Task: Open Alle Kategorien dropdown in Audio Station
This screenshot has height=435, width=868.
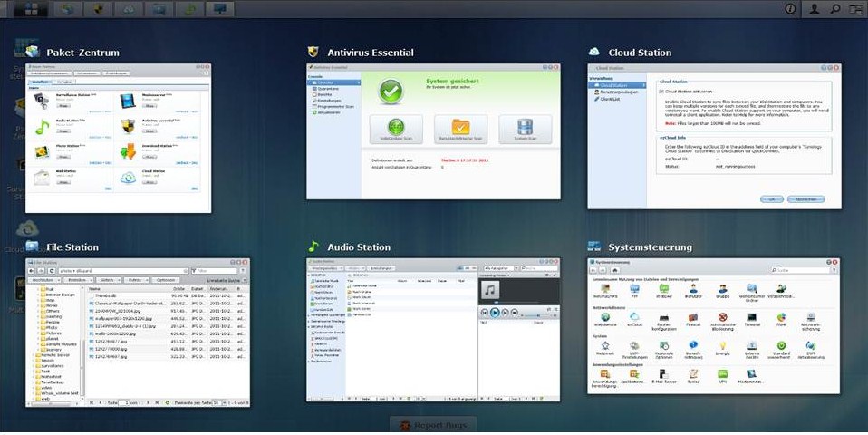Action: [x=501, y=268]
